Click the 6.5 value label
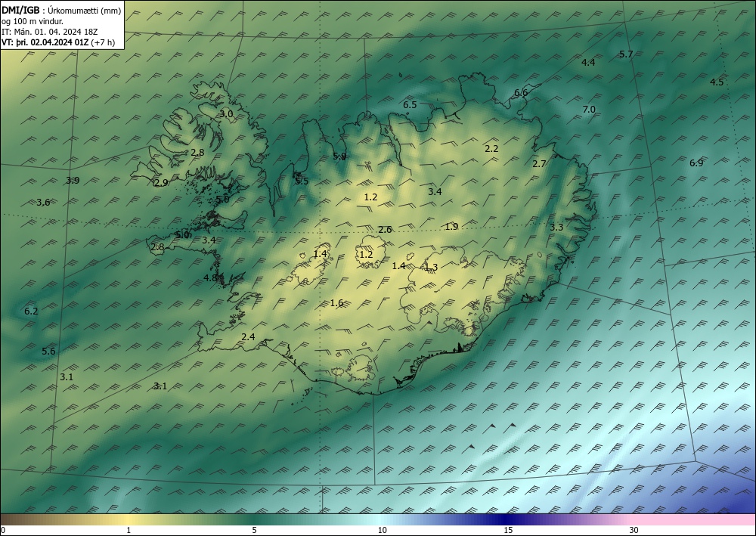Viewport: 756px width, 536px height. click(x=410, y=104)
